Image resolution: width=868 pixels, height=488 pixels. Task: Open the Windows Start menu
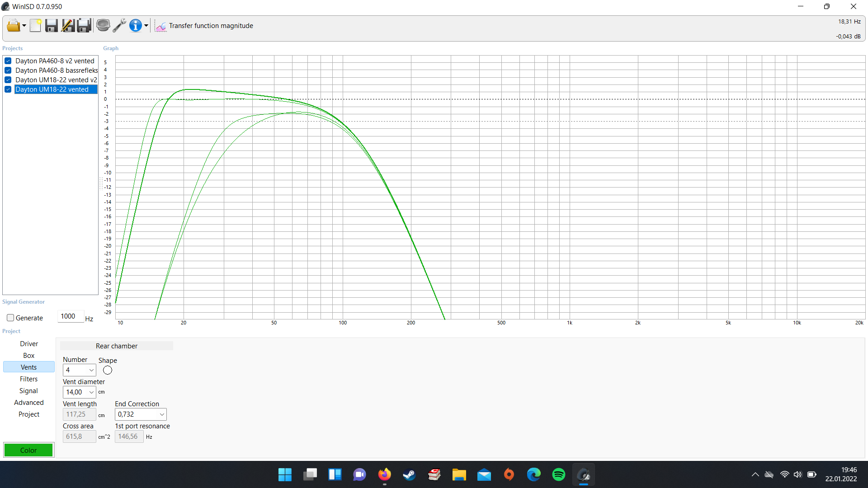click(285, 474)
